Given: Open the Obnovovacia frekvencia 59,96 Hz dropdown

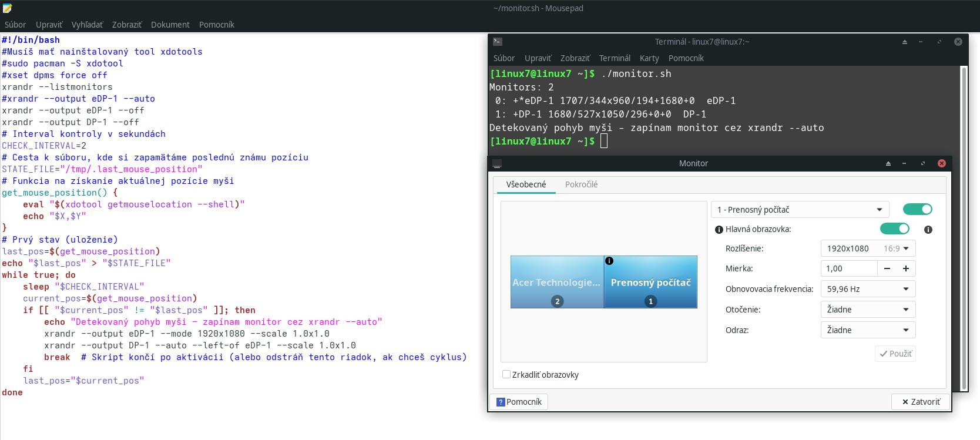Looking at the screenshot, I should 868,289.
